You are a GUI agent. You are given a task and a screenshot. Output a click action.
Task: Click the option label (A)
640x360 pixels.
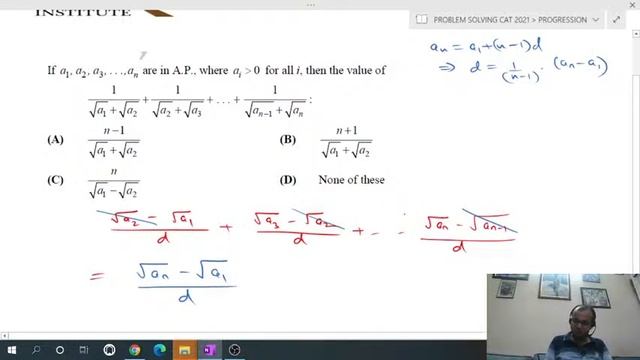pos(56,140)
